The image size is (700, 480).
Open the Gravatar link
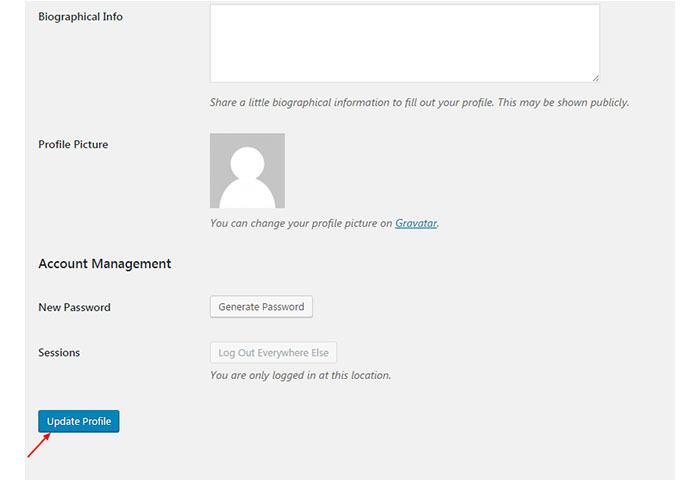pyautogui.click(x=416, y=223)
